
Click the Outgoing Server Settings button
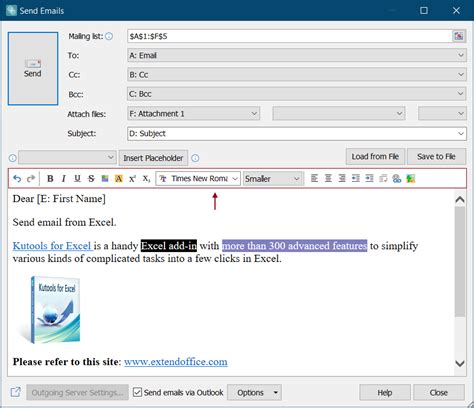(x=77, y=392)
